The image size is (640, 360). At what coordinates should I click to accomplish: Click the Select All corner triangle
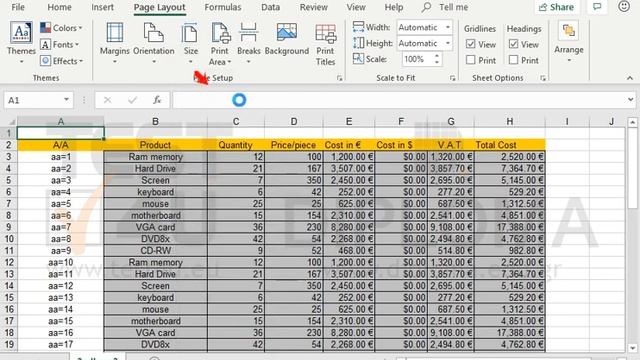11,122
